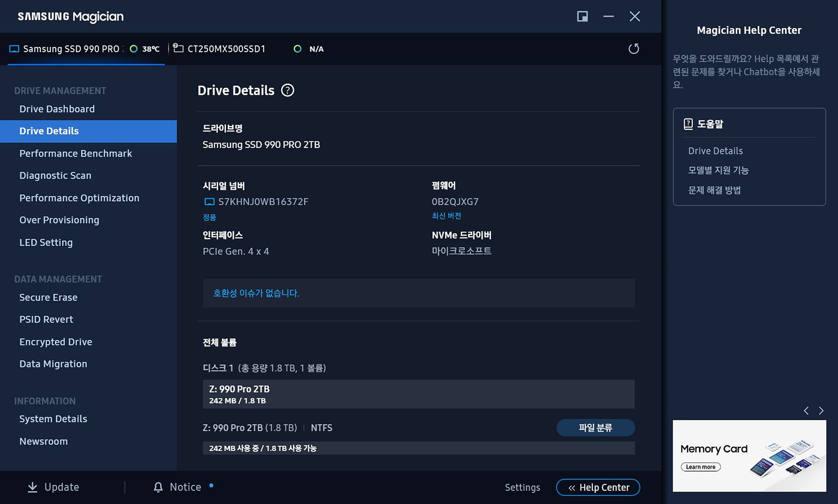Click 호환성 이슈가 없습니다 message
Screen dimensions: 838x504
[x=256, y=293]
